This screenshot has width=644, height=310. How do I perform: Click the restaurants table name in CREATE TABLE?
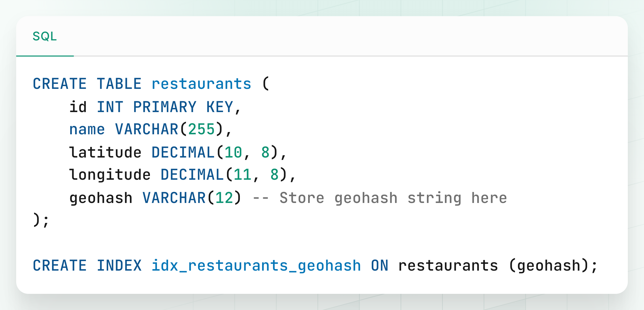201,84
